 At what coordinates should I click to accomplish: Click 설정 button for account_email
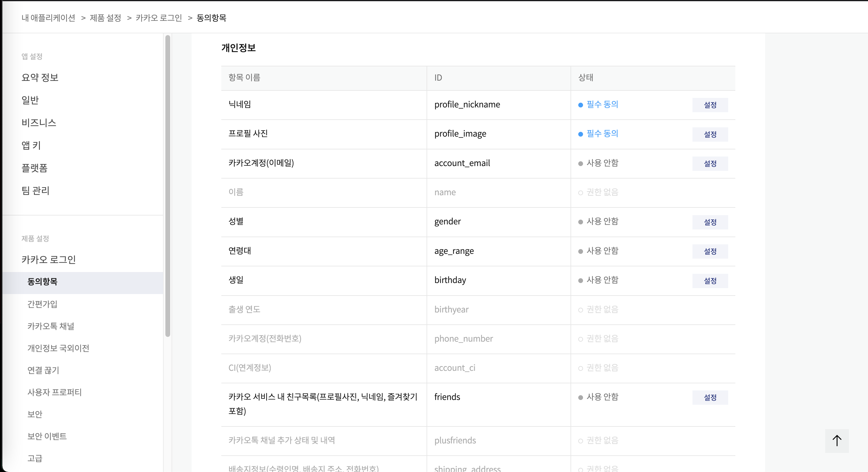710,163
